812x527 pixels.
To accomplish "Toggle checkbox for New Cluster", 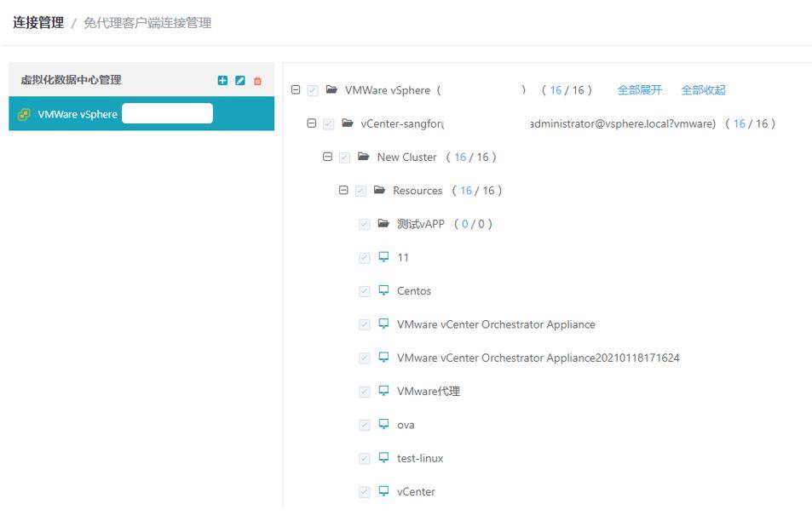I will coord(344,158).
